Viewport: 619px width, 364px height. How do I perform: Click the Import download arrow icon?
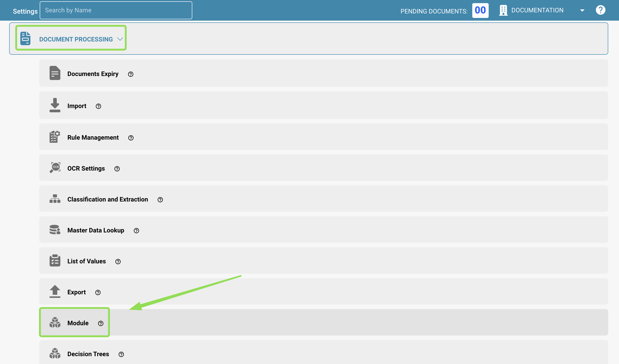55,105
